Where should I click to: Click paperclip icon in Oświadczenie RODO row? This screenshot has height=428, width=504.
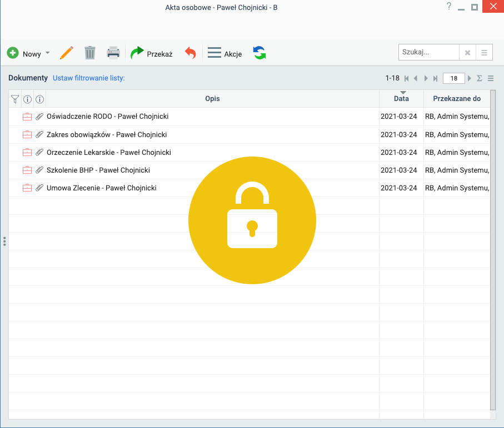[x=39, y=117]
